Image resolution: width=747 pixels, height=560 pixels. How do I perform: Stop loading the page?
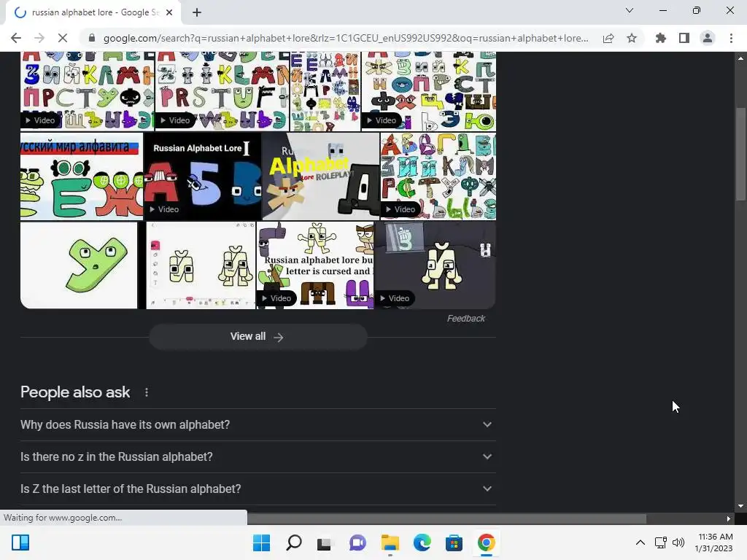tap(63, 38)
